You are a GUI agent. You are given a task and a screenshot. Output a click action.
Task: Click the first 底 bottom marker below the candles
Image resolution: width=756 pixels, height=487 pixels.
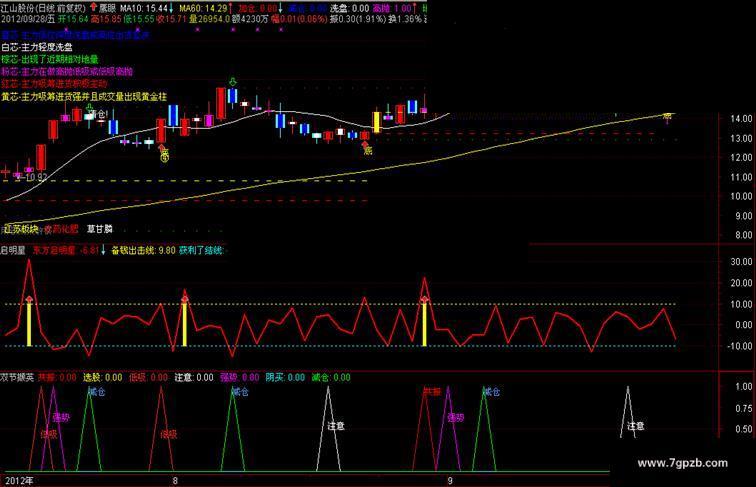click(x=164, y=155)
